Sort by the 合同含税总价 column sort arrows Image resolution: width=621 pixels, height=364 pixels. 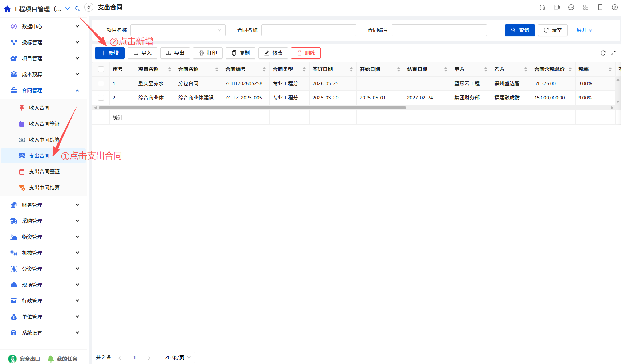tap(570, 69)
